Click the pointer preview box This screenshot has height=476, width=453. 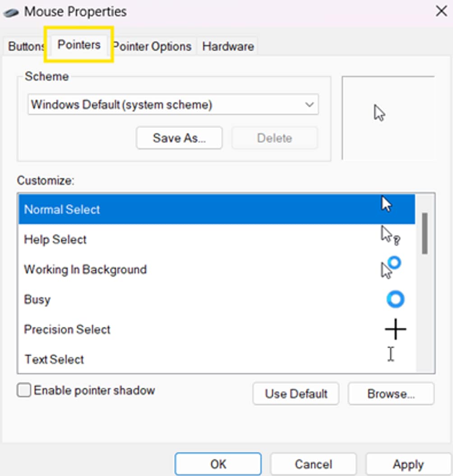pyautogui.click(x=388, y=117)
